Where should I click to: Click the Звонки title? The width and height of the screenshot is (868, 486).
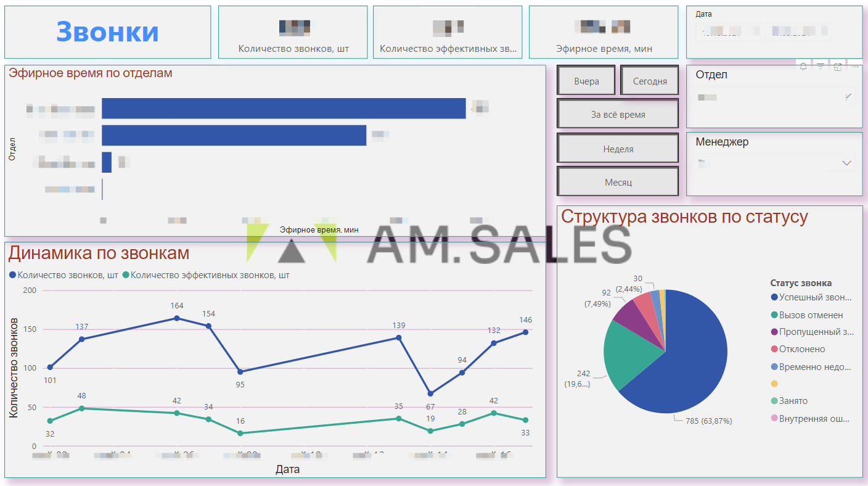pyautogui.click(x=107, y=31)
